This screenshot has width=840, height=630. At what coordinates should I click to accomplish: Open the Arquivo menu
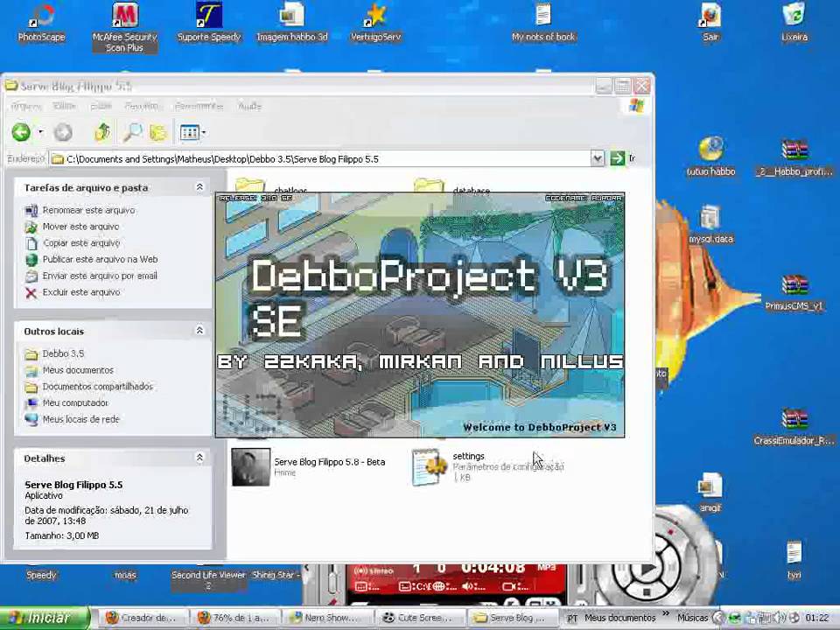point(26,106)
